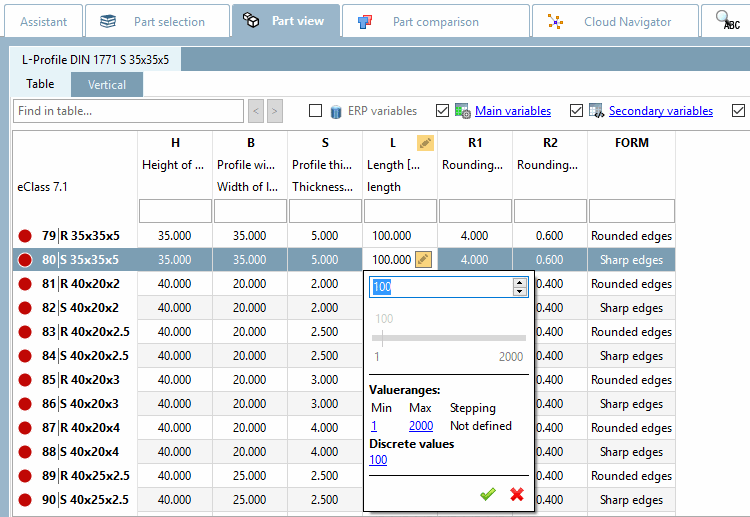Viewport: 750px width, 517px height.
Task: Enable the ERP variables checkbox
Action: click(x=315, y=111)
